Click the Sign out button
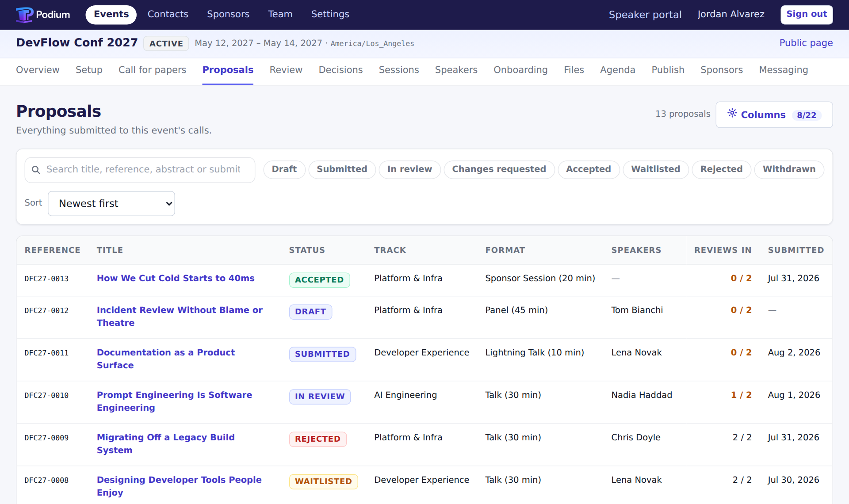Screen dimensions: 849x504 click(807, 15)
